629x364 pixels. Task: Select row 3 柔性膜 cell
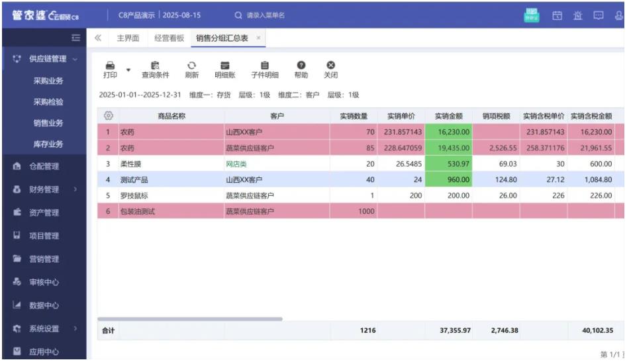171,164
